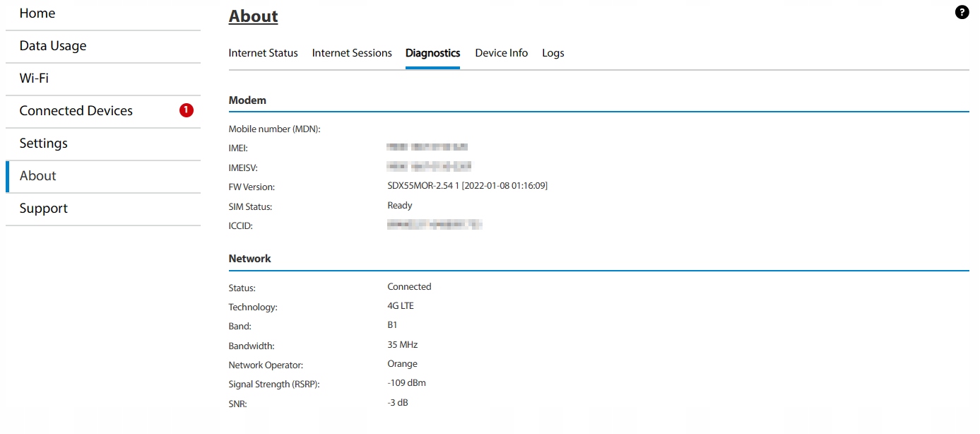Click the blurred IMEI value
The image size is (980, 434).
click(x=427, y=147)
